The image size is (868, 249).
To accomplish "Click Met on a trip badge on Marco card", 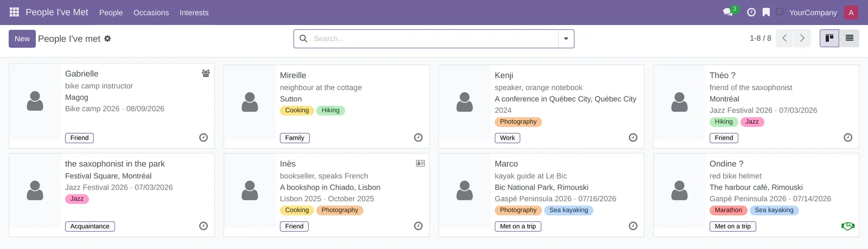I will pyautogui.click(x=518, y=226).
